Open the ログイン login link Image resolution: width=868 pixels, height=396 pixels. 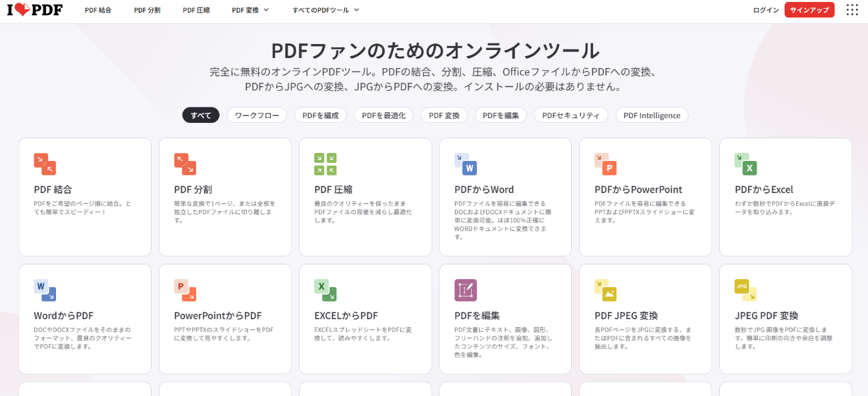[765, 10]
